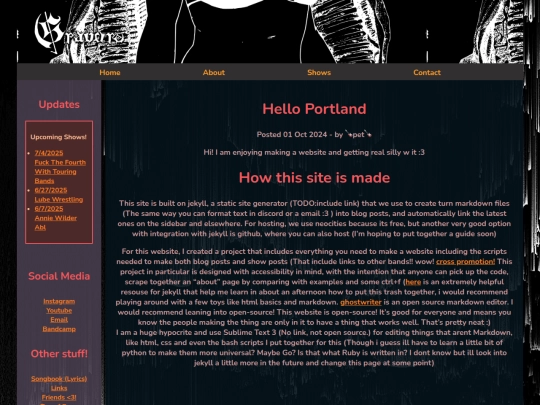Click the 'Upcoming Shows!' box title
Screen dimensions: 540x405
pyautogui.click(x=59, y=137)
